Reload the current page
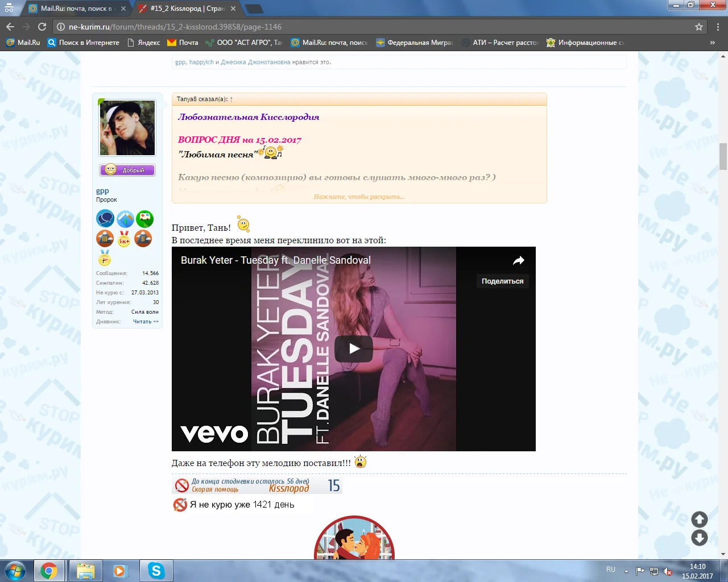The width and height of the screenshot is (728, 582). coord(42,27)
